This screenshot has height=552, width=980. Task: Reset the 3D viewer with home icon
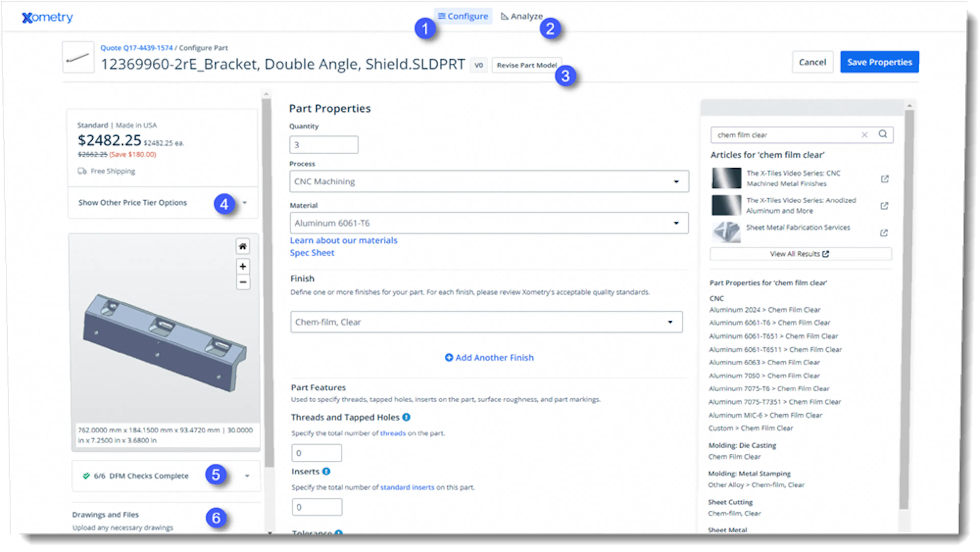point(243,246)
